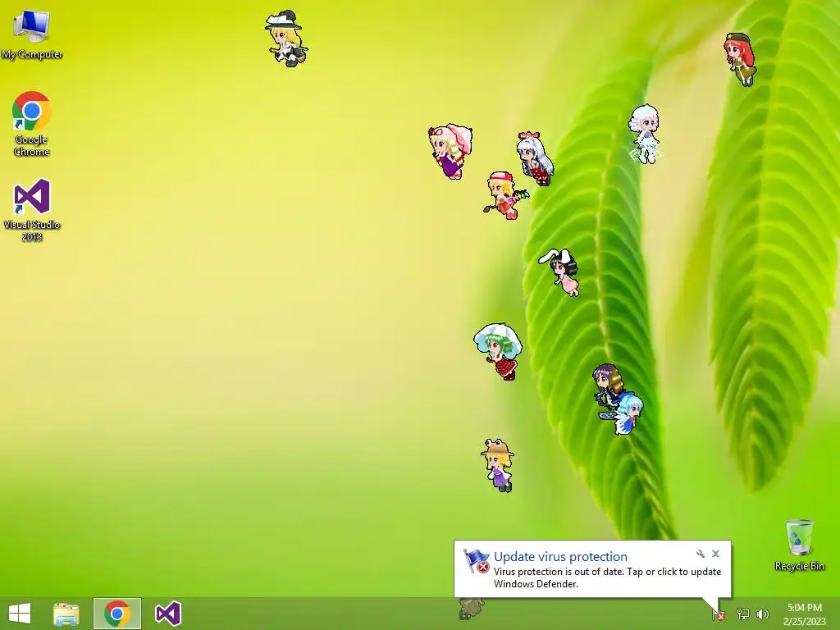Viewport: 840px width, 630px height.
Task: Click the white-haired mascot in pale blue dress
Action: (x=645, y=134)
